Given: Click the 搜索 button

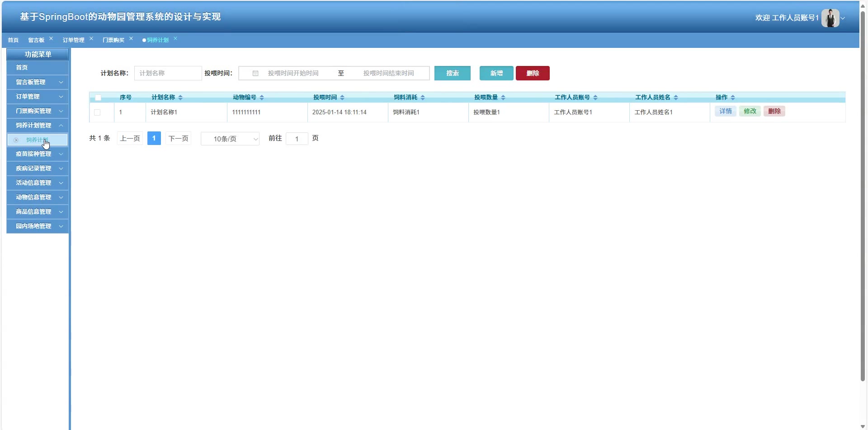Looking at the screenshot, I should tap(453, 73).
